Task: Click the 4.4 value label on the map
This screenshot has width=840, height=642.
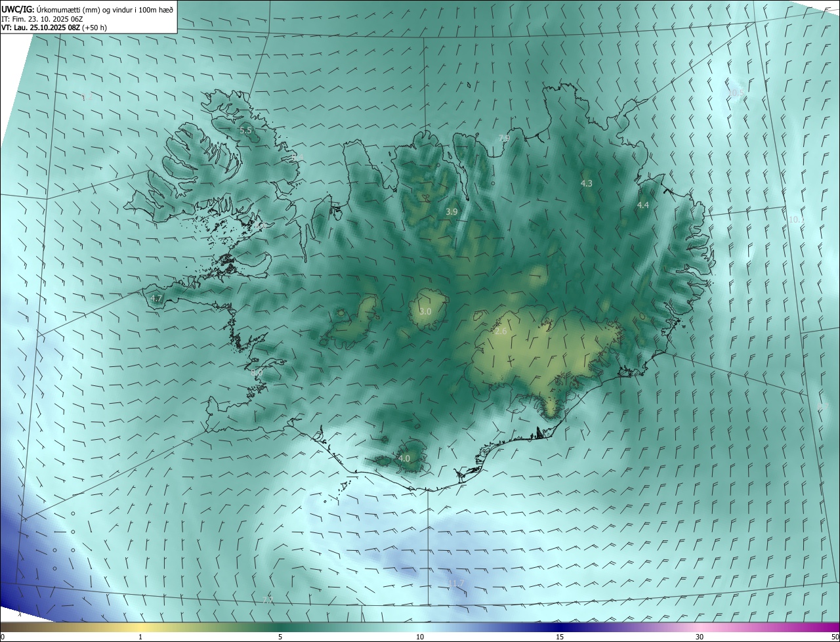Action: coord(643,205)
